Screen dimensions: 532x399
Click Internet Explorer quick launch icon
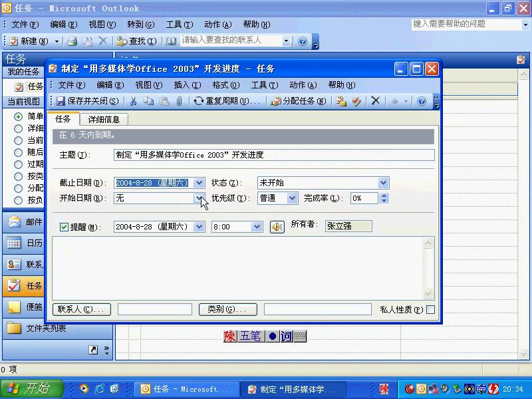coord(99,389)
